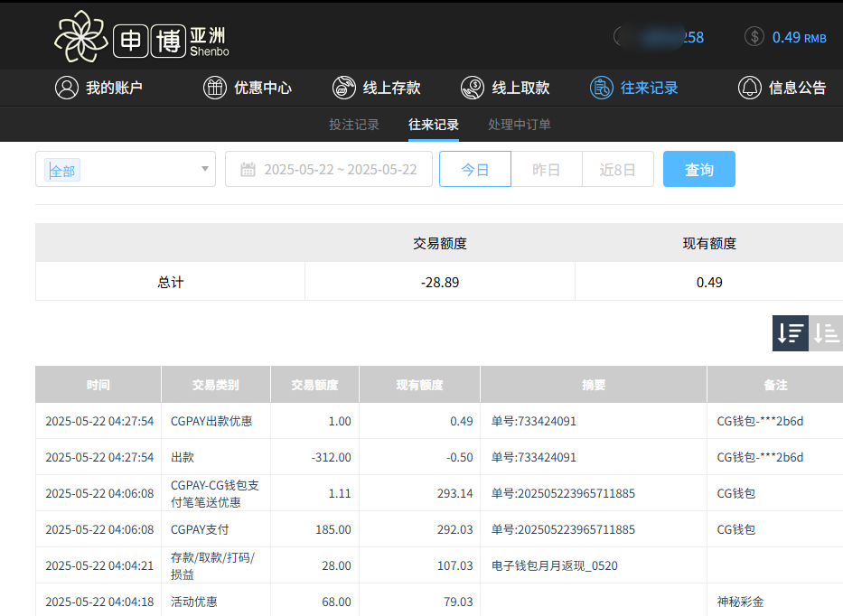The image size is (843, 616).
Task: Click the 线上存款 deposit coin icon
Action: tap(343, 88)
